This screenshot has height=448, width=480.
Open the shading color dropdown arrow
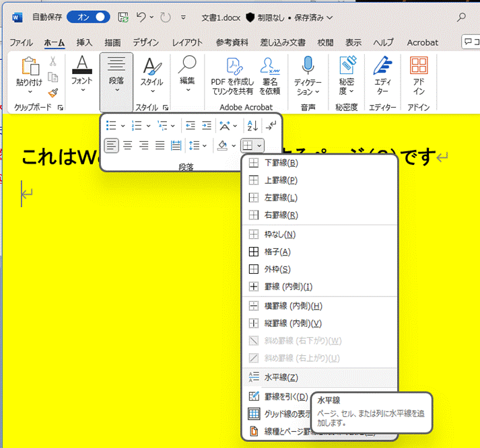(x=234, y=146)
